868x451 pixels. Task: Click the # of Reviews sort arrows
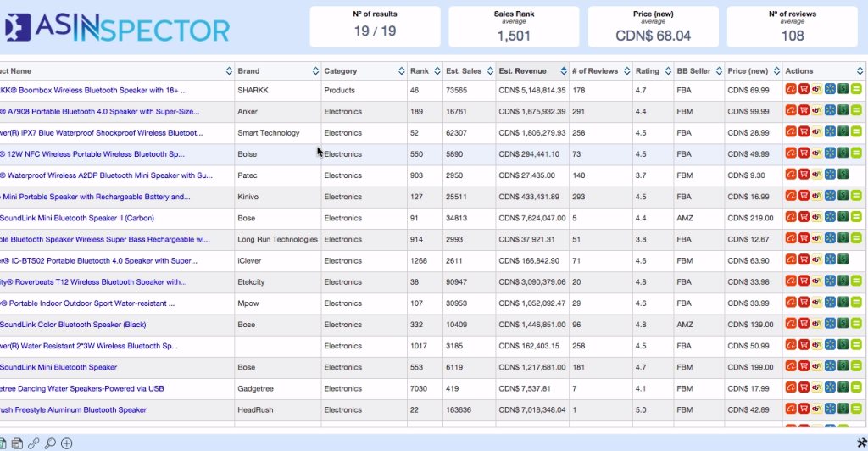click(x=626, y=71)
